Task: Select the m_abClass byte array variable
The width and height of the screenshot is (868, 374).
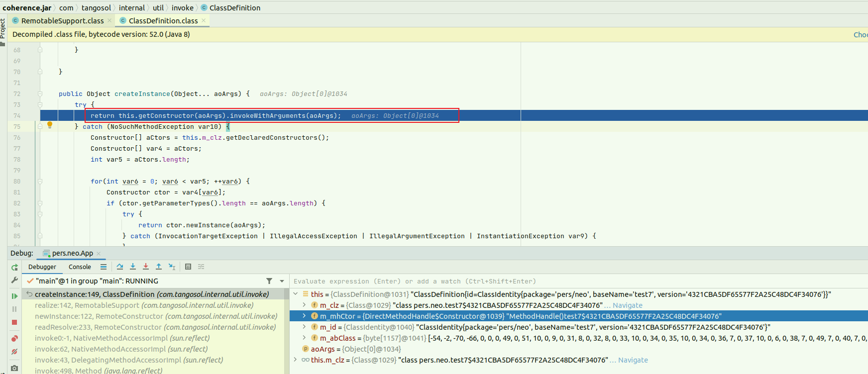Action: coord(579,338)
